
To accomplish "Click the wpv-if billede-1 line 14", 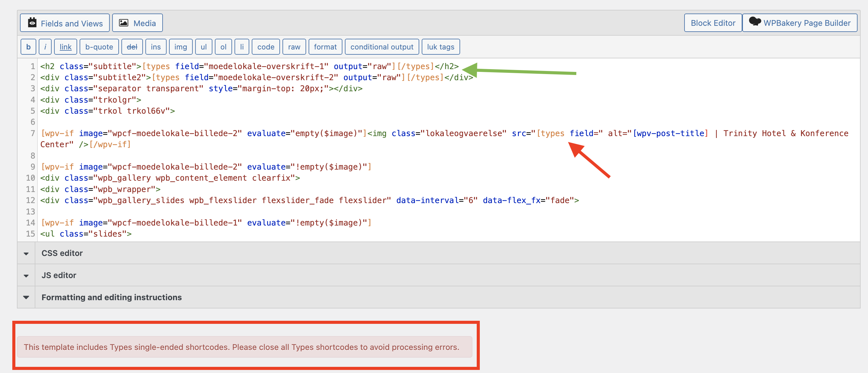I will (x=206, y=223).
